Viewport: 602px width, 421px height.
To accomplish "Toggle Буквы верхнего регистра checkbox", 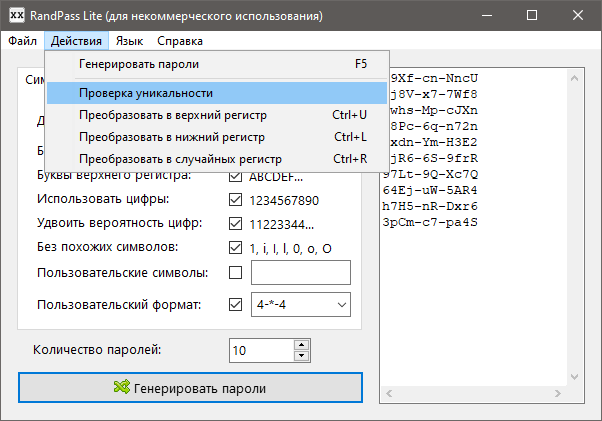I will click(235, 177).
